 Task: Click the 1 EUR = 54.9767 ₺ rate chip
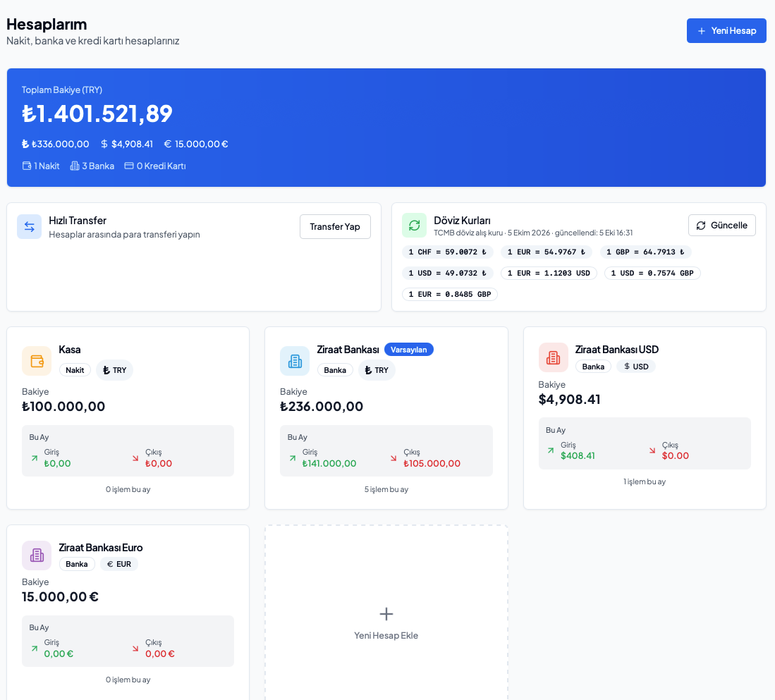(546, 252)
